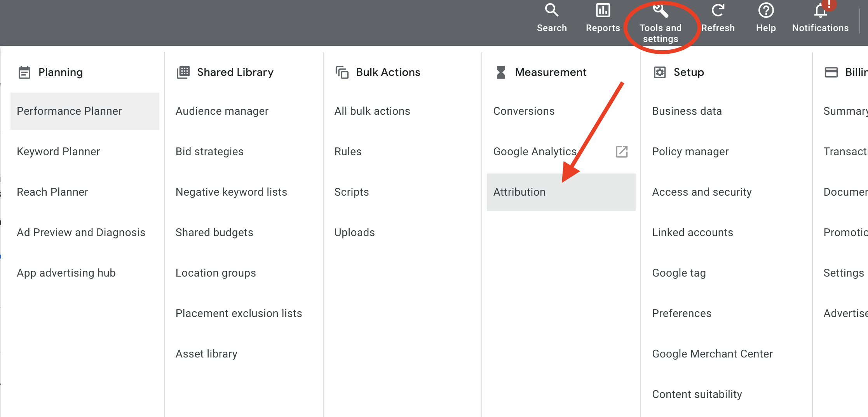Click the Setup gear icon
Screen dimensions: 868x417
point(660,72)
